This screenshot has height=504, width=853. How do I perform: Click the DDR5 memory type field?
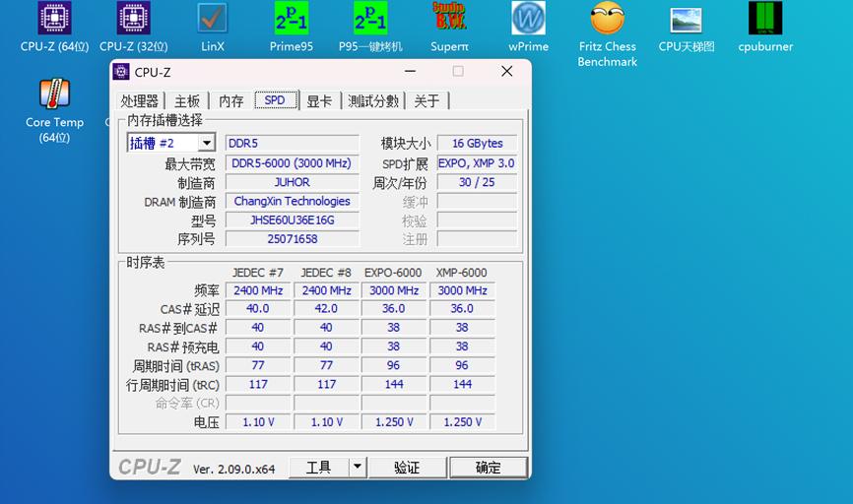(293, 143)
